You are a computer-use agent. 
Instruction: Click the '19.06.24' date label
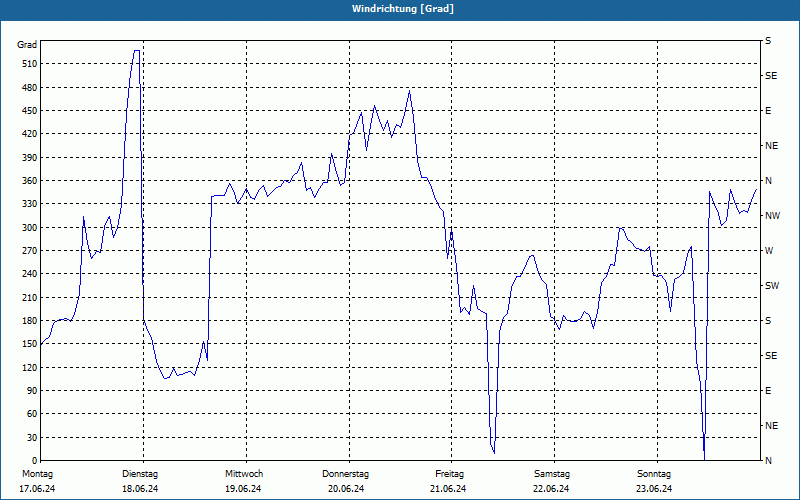pos(243,489)
